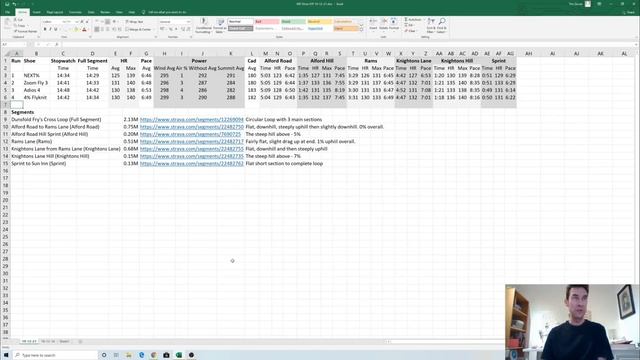Click inside the formula bar
This screenshot has width=640, height=360.
(x=349, y=44)
